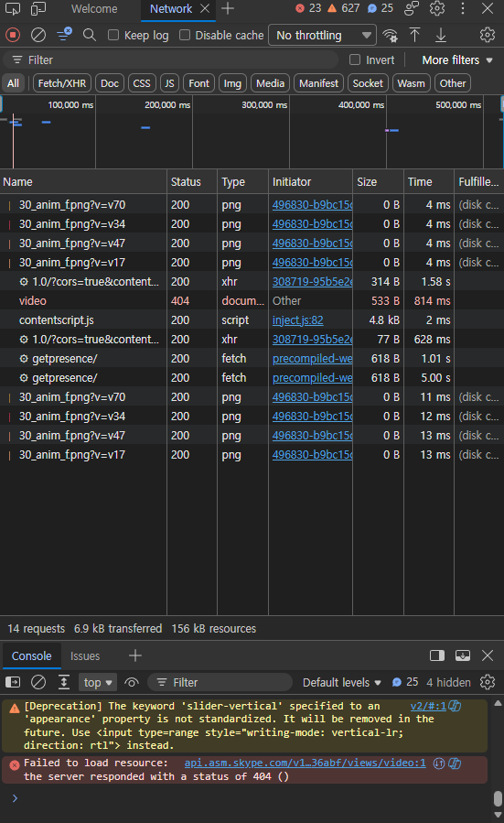Click import HAR file upload arrow
This screenshot has width=504, height=823.
415,35
